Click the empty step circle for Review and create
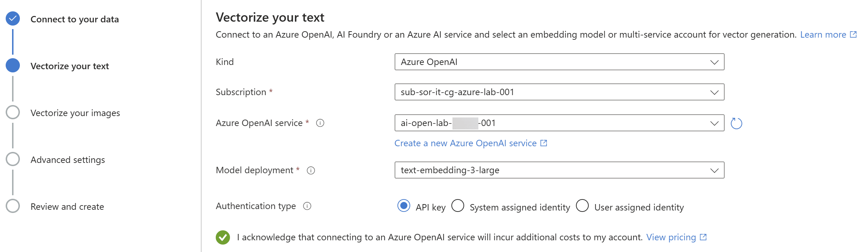The image size is (868, 252). 13,206
